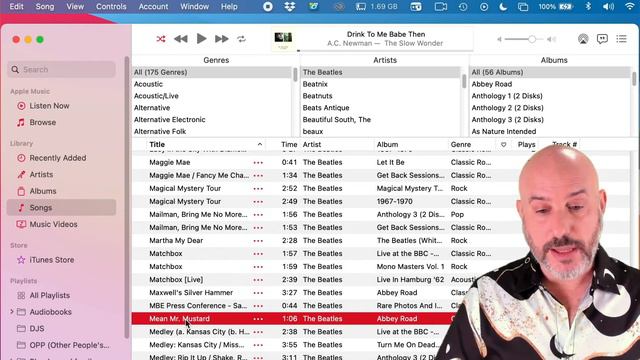The image size is (640, 360).
Task: Skip to previous track
Action: coord(181,39)
